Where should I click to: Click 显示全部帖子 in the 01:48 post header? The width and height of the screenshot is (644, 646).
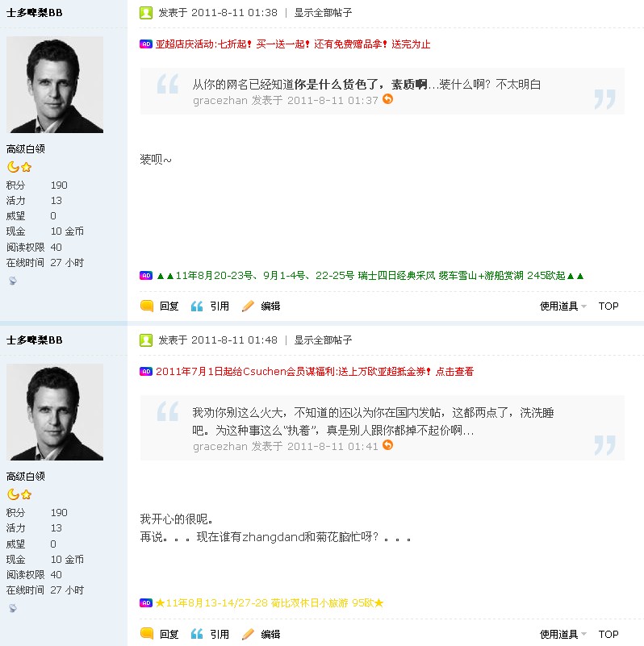pyautogui.click(x=323, y=340)
